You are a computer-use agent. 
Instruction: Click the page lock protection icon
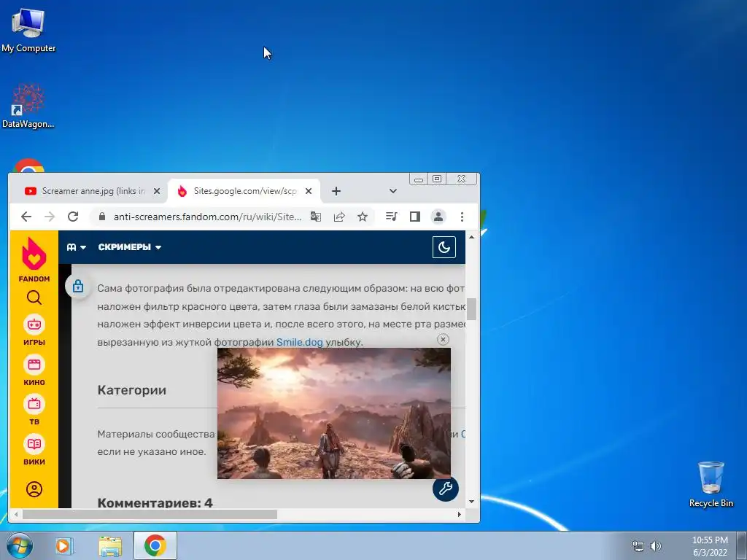[78, 287]
